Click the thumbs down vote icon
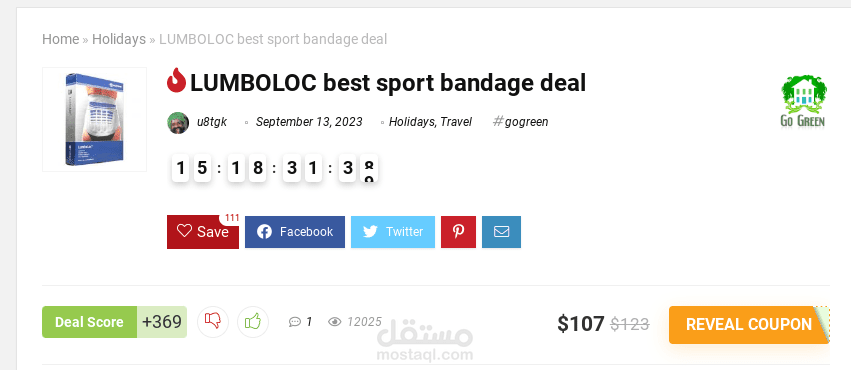The width and height of the screenshot is (851, 370). pos(213,322)
